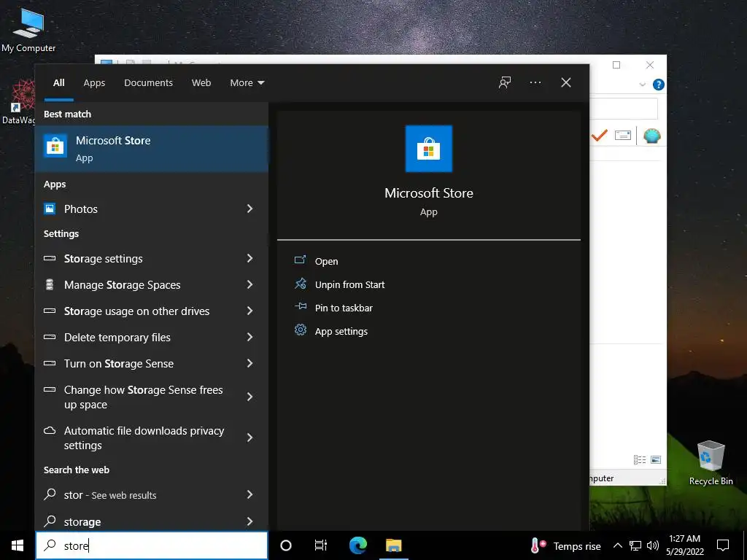747x560 pixels.
Task: Open the notification center icon
Action: pos(723,545)
